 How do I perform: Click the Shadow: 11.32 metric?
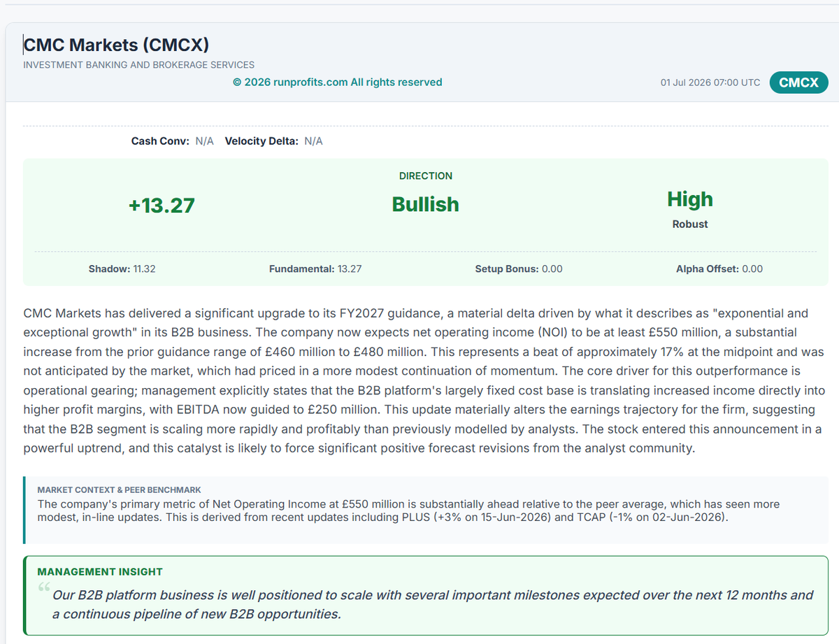(122, 269)
